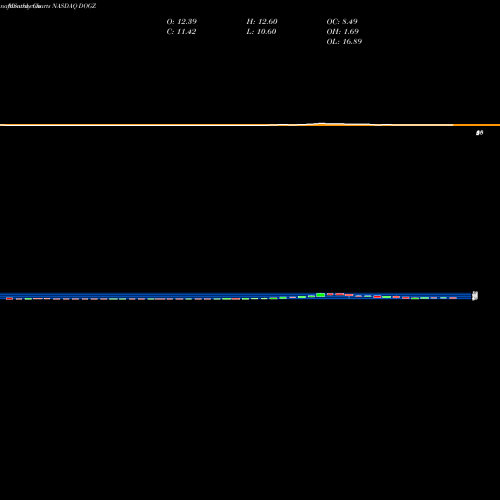Select the 'O: 12.39' open value

coord(182,22)
